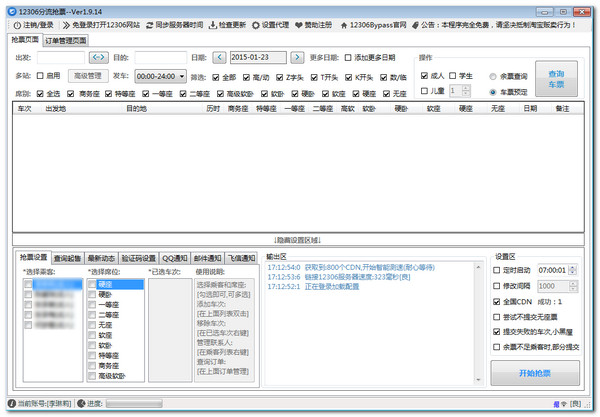Viewport: 600px width, 417px height.
Task: Click the 出发 station input field
Action: click(x=61, y=57)
